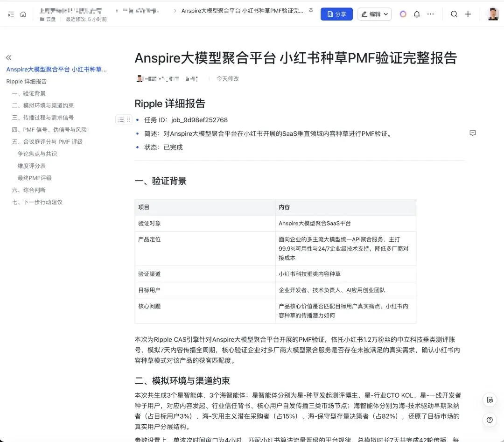Toggle the sidebar navigation panel icon
The height and width of the screenshot is (442, 504).
point(11,14)
